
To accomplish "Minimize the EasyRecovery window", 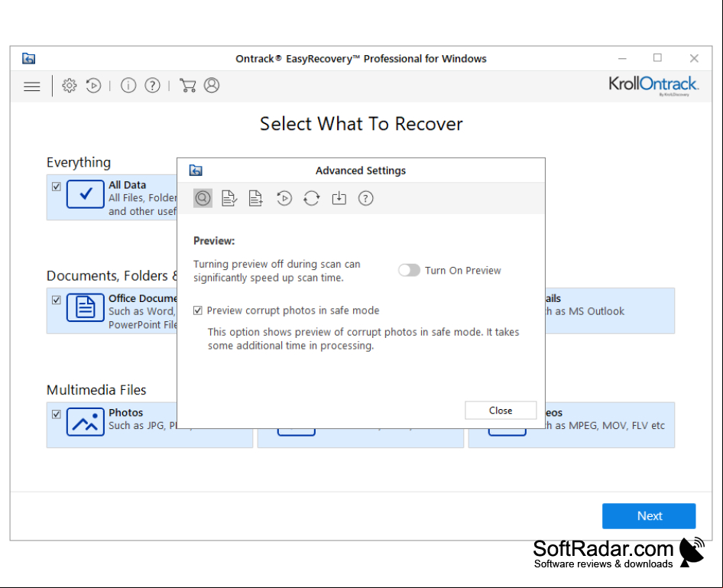I will 622,59.
